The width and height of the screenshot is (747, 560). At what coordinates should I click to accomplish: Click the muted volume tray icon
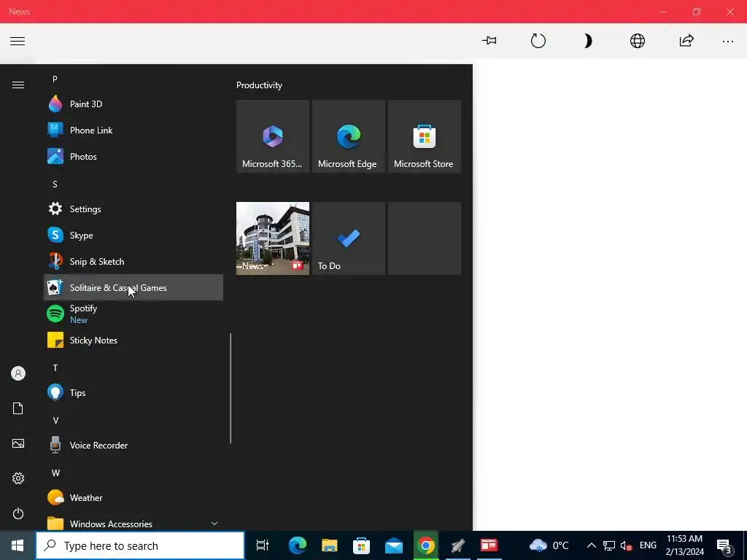(627, 545)
